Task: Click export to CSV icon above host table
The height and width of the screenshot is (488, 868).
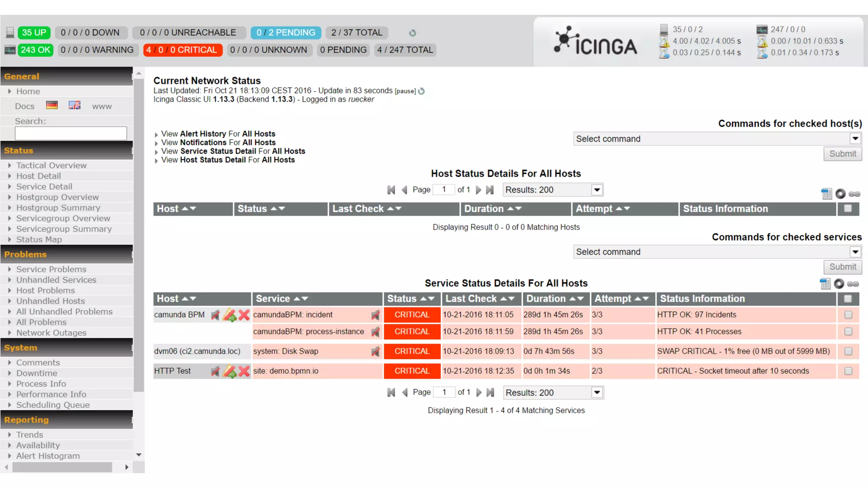Action: click(x=826, y=194)
